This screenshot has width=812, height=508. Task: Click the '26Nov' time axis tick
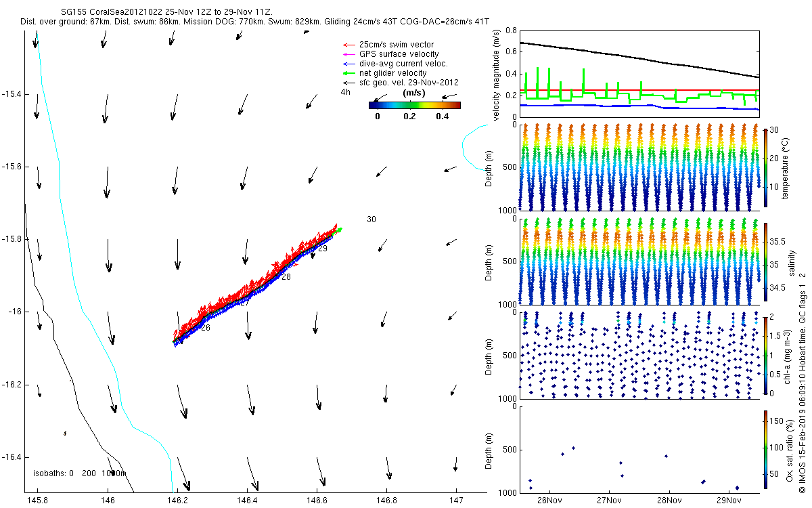(549, 501)
